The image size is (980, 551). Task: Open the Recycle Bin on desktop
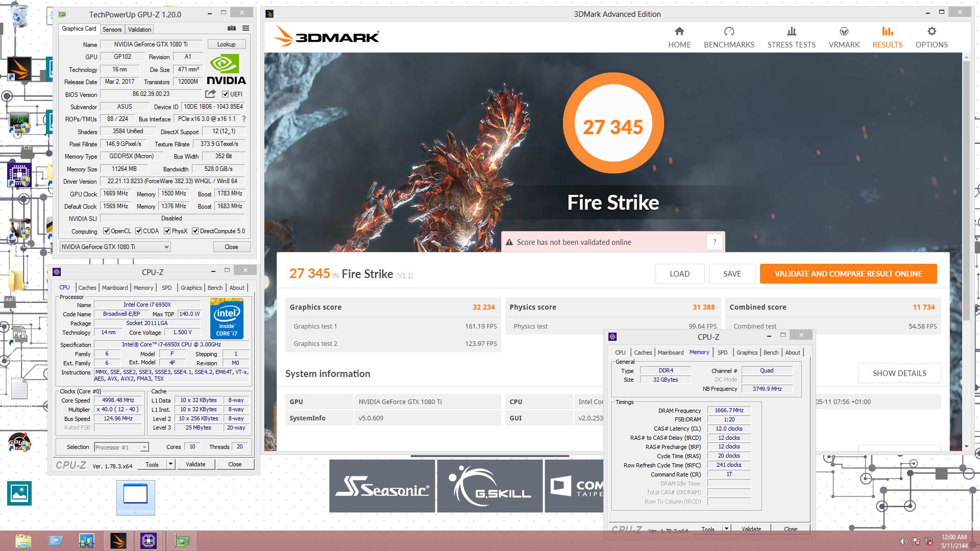coord(19,15)
